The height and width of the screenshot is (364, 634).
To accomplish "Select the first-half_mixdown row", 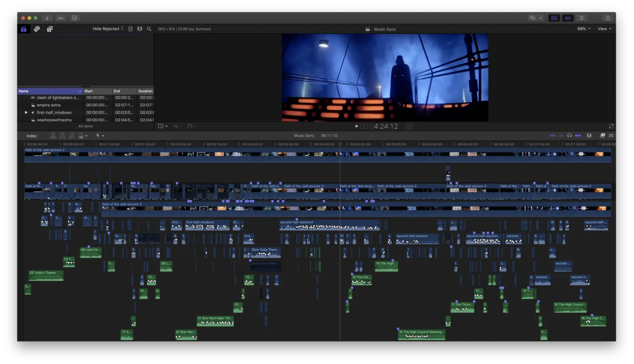I will 85,113.
